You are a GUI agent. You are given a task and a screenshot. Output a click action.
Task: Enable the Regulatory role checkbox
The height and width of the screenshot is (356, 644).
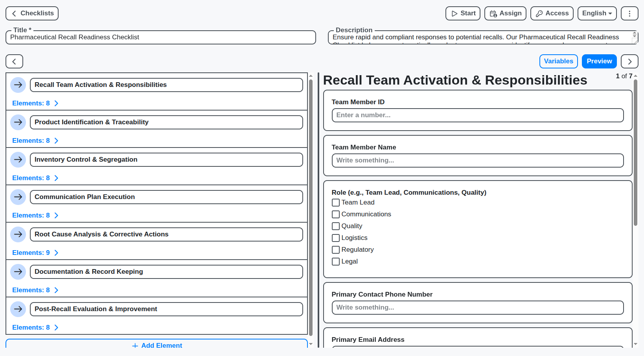(335, 250)
